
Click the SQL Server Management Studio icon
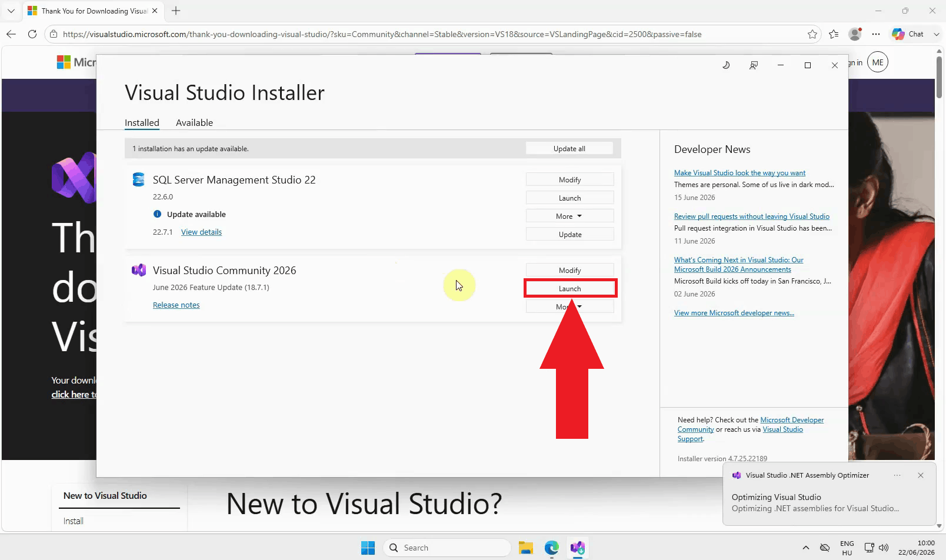pos(138,179)
